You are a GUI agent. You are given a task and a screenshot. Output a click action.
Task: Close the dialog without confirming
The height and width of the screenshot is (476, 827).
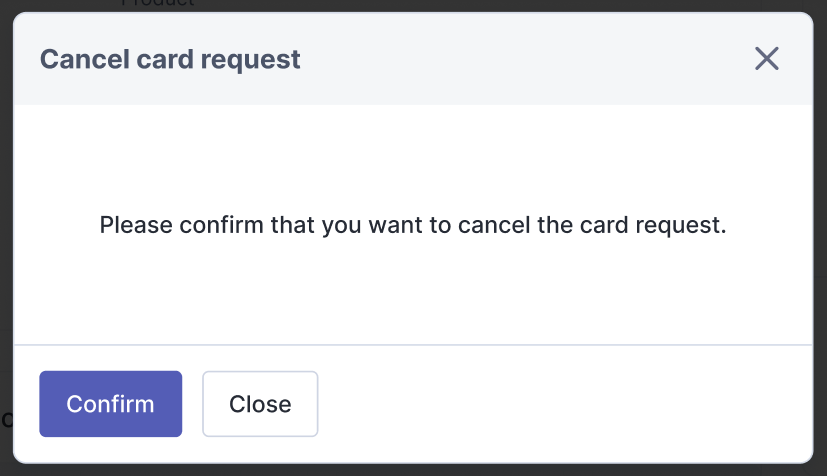click(260, 404)
